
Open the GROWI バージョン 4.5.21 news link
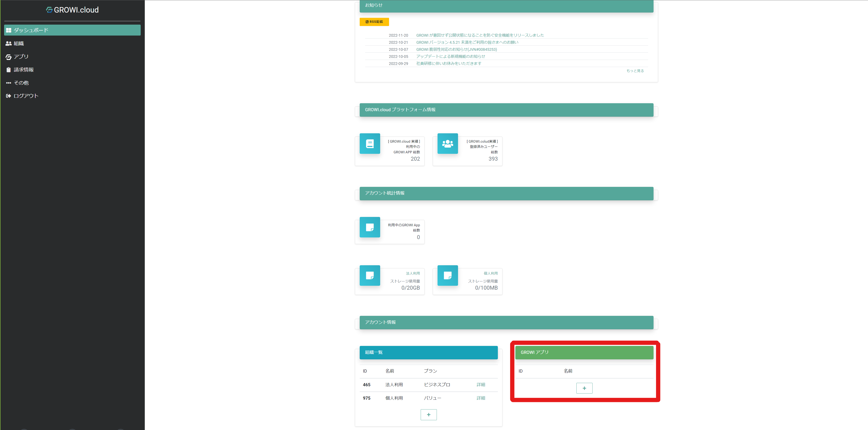coord(467,42)
